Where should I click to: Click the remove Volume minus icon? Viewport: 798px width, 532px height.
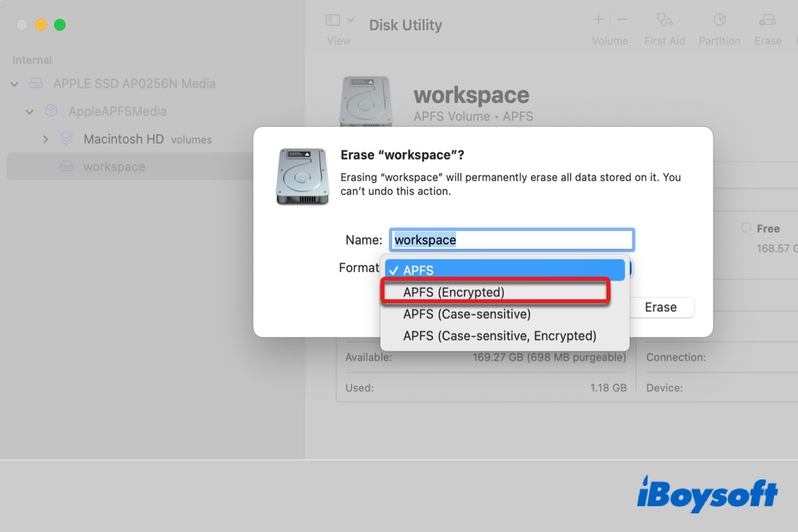point(622,20)
